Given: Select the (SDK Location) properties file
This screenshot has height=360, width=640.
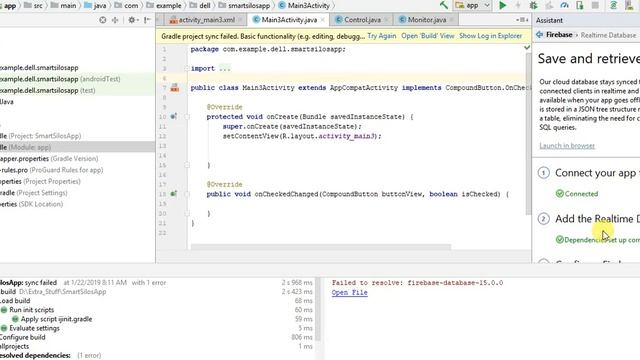Looking at the screenshot, I should point(77,204).
